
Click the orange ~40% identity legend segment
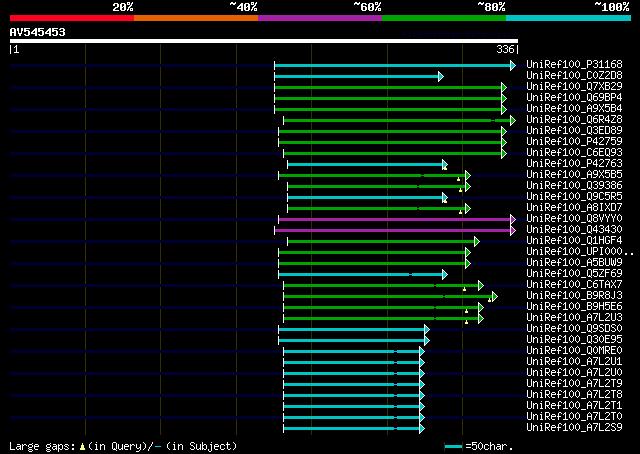(x=195, y=18)
